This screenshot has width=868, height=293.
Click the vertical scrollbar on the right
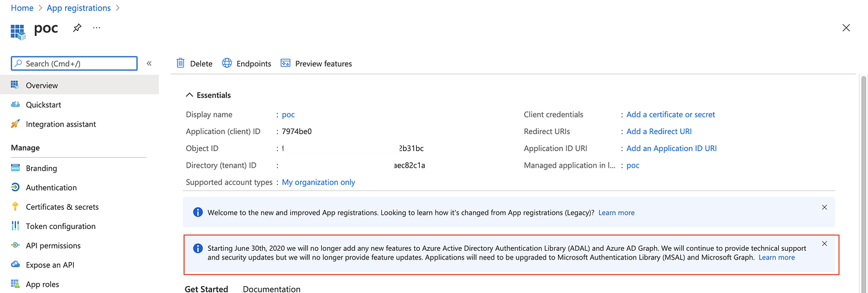pos(864,183)
